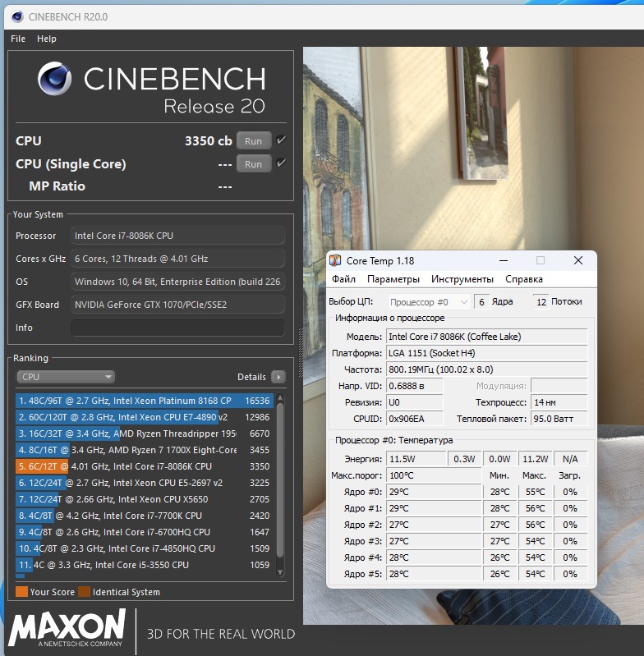Select ranking row AMD Ryzen 7 1700X
Viewport: 644px width, 656px height.
click(x=145, y=450)
